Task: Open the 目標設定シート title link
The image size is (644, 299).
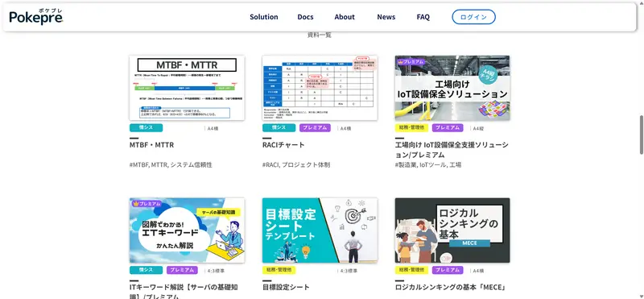Action: pyautogui.click(x=286, y=287)
